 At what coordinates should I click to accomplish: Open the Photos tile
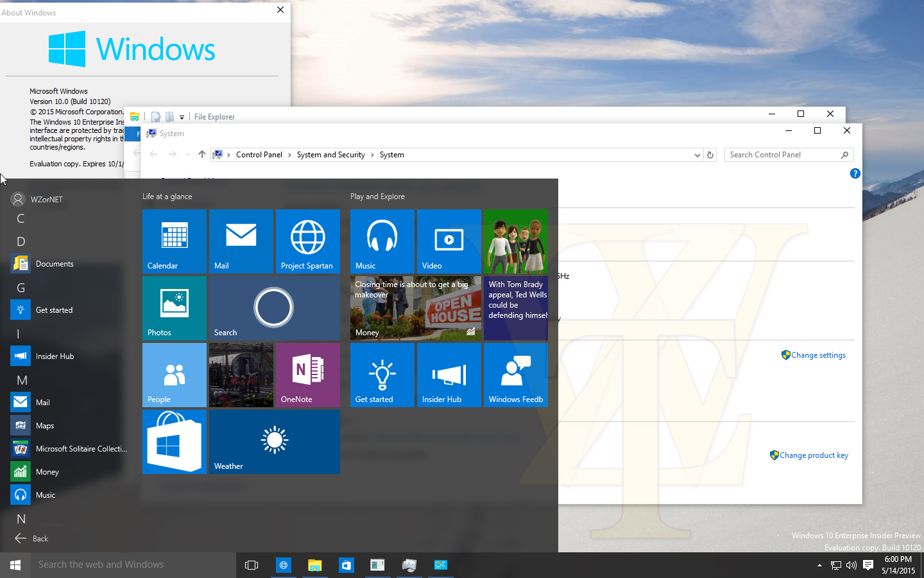coord(175,308)
